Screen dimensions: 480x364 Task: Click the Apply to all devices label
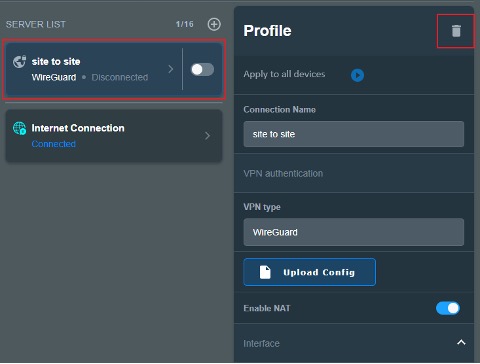coord(284,74)
